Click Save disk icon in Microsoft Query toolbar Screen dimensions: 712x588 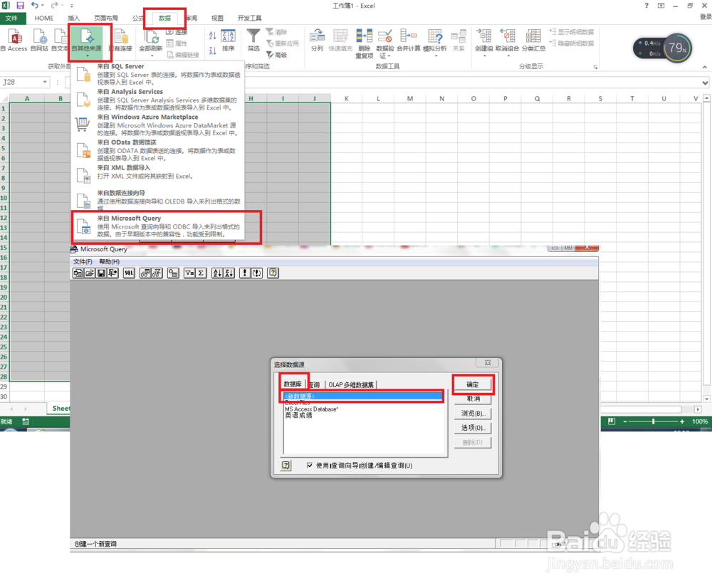click(x=101, y=273)
